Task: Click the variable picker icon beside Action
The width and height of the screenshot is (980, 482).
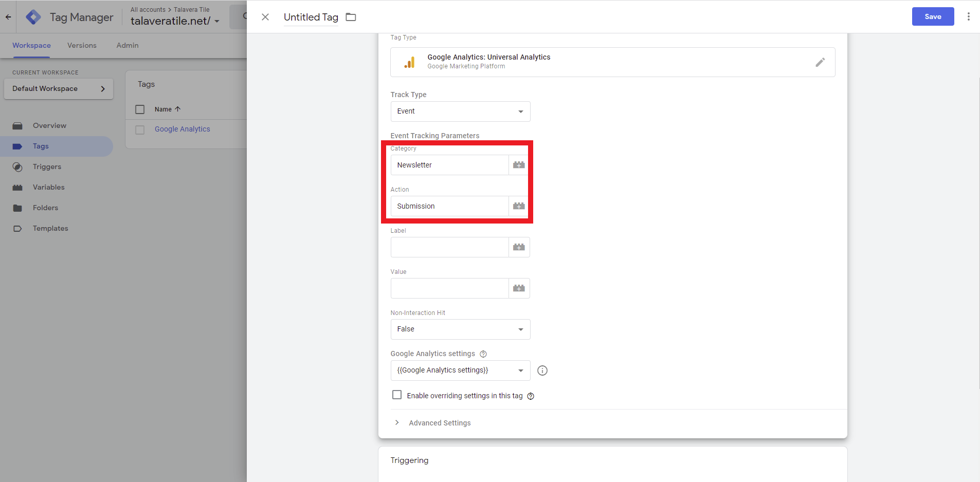Action: [x=519, y=206]
